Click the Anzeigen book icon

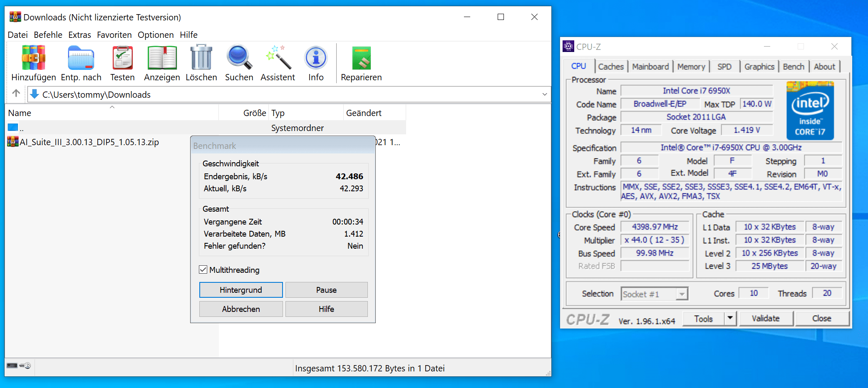[162, 57]
